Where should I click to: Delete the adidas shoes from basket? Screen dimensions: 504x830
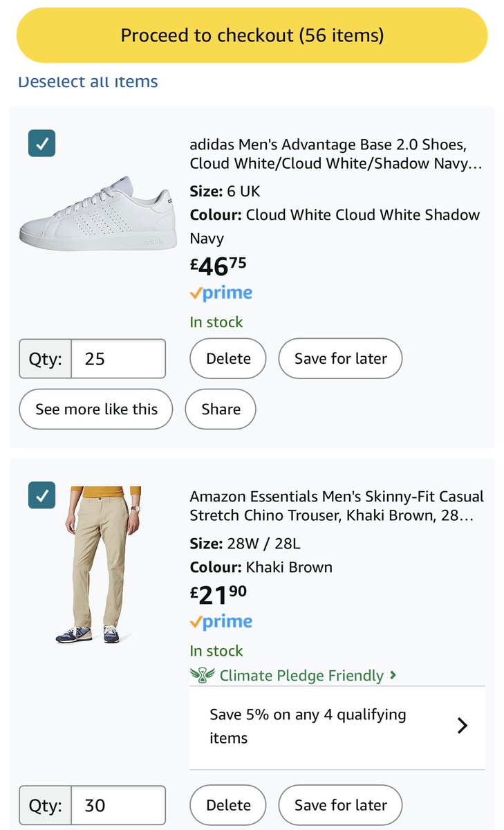click(228, 359)
